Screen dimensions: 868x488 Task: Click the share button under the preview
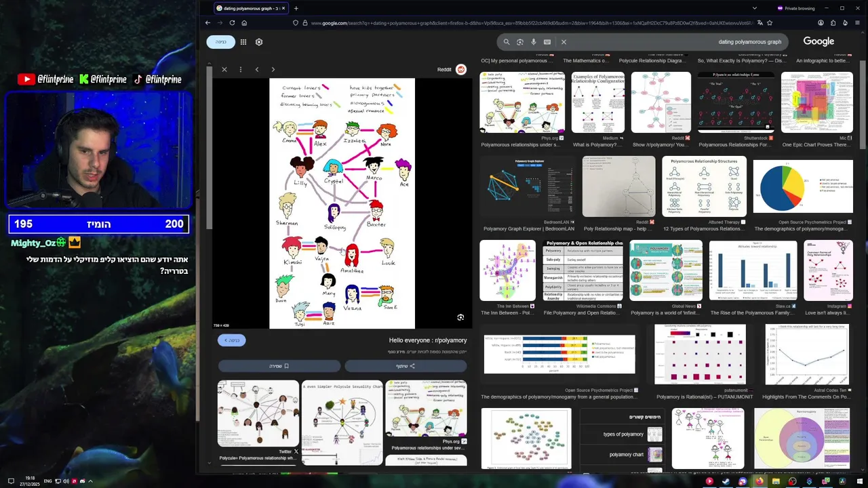tap(406, 366)
